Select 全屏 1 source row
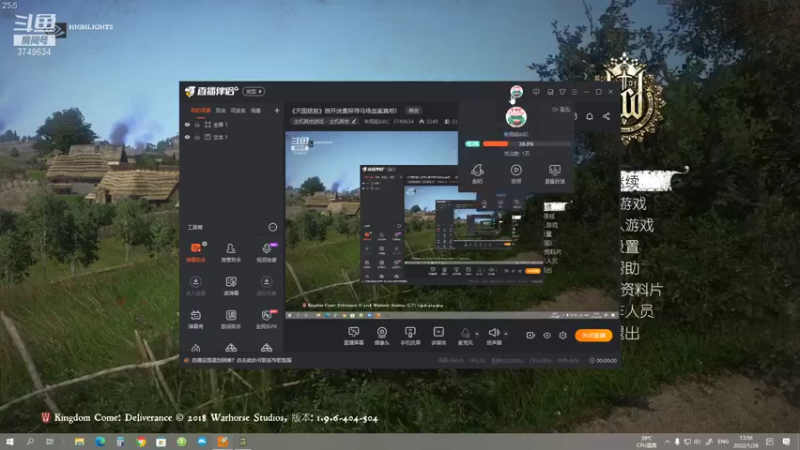The image size is (800, 450). coord(232,124)
